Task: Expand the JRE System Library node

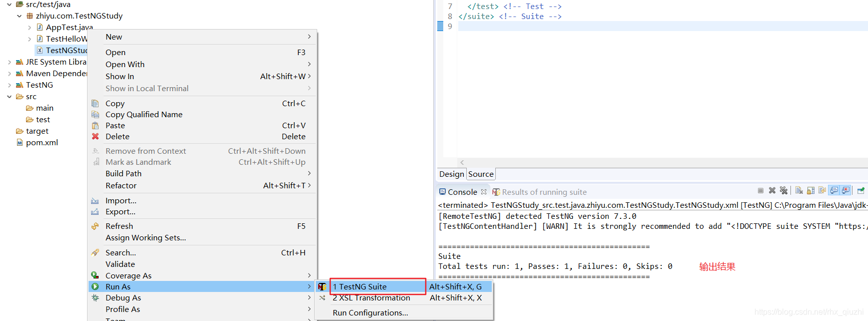Action: 9,62
